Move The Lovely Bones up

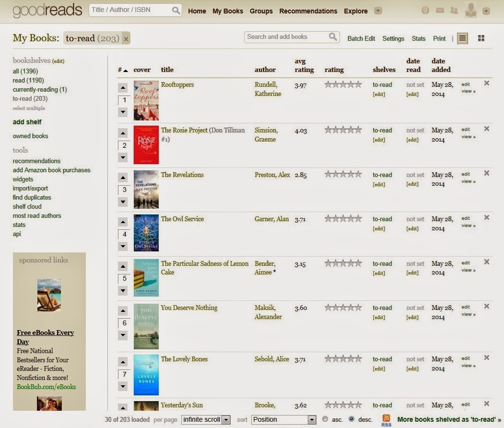pos(123,362)
